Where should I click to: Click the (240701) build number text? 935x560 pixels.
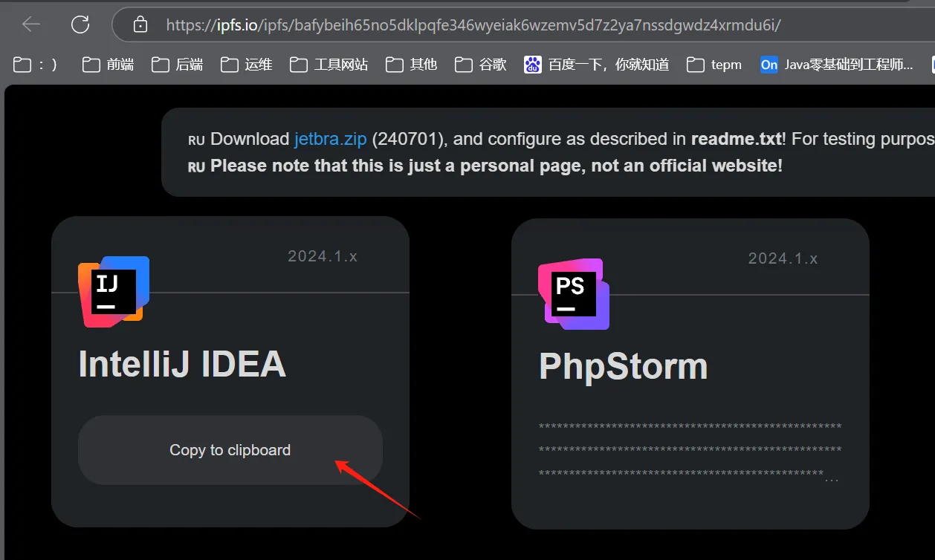point(408,139)
